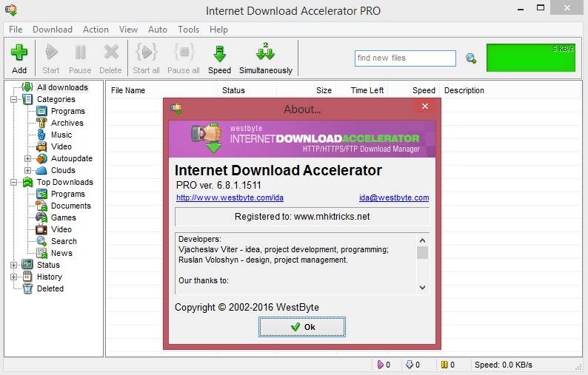
Task: Select Programs under Top Downloads
Action: [68, 194]
